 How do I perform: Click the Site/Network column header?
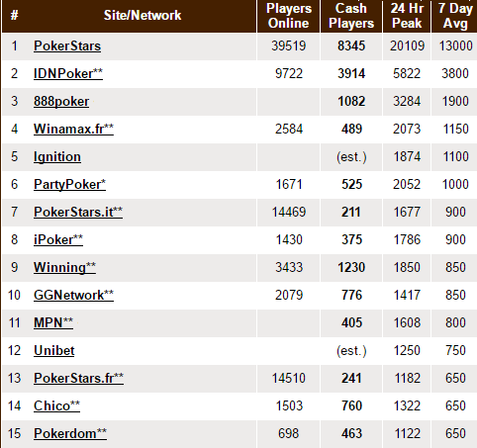coord(143,15)
